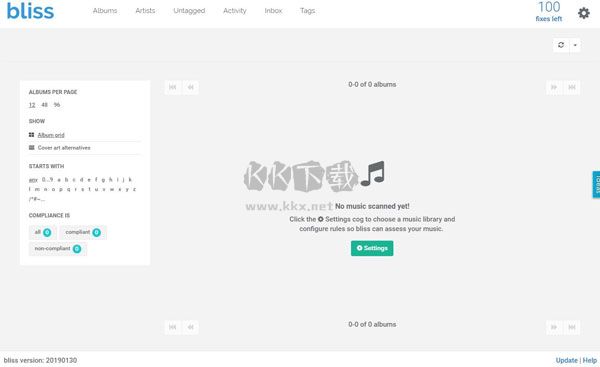Open the Update link in footer
This screenshot has width=600, height=367.
coord(566,360)
